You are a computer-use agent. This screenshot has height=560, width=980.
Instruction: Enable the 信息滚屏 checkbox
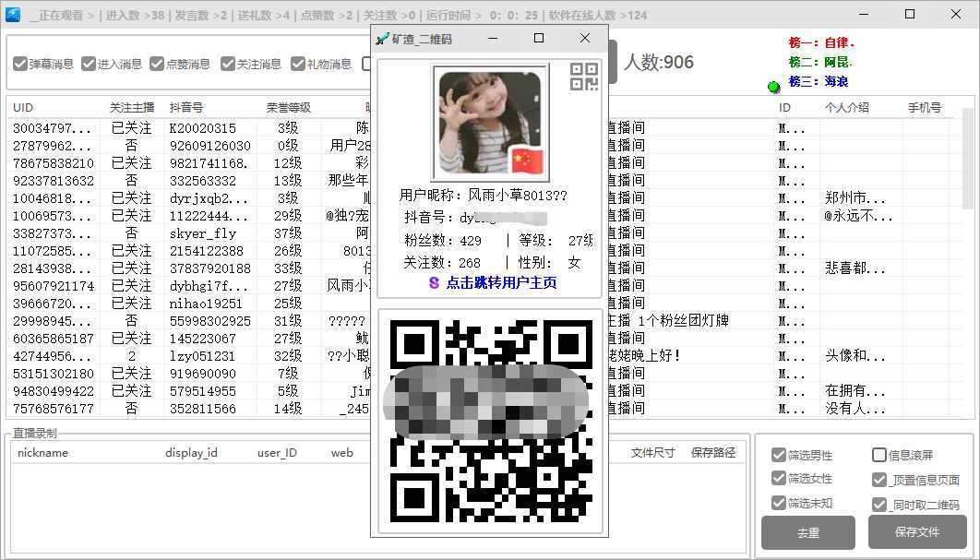tap(878, 455)
